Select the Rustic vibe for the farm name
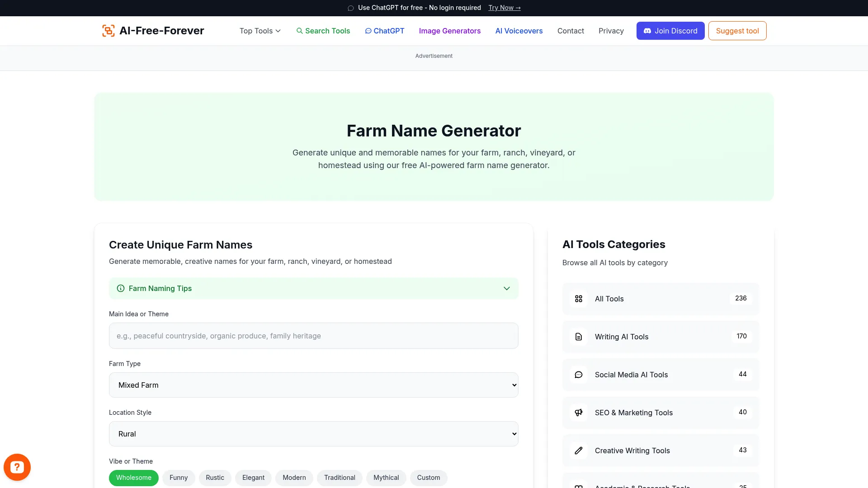The image size is (868, 488). click(x=215, y=478)
